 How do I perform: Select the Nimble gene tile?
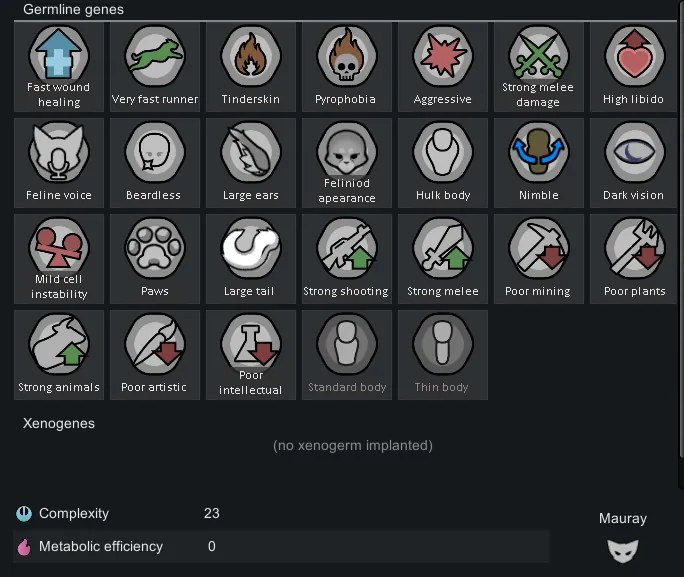539,163
